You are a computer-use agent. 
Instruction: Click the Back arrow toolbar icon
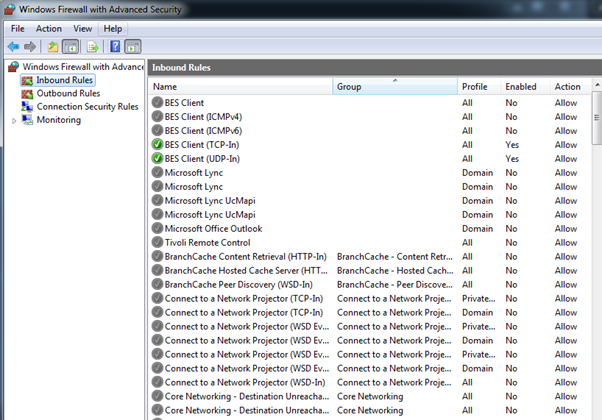click(x=13, y=47)
